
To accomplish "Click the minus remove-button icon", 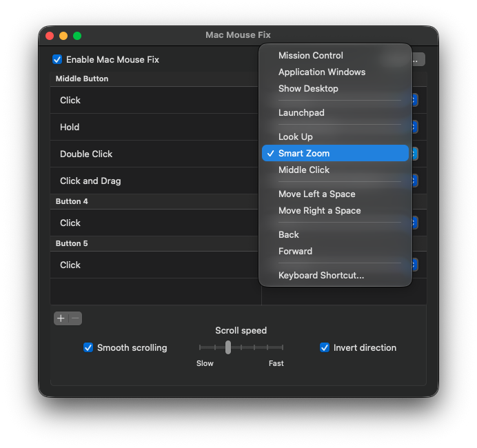I will (x=75, y=318).
